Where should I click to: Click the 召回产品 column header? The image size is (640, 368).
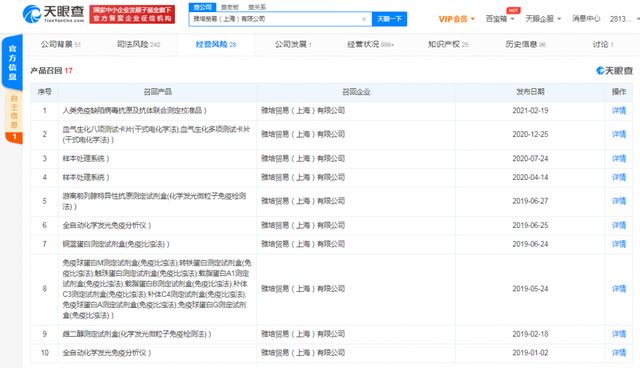[158, 92]
